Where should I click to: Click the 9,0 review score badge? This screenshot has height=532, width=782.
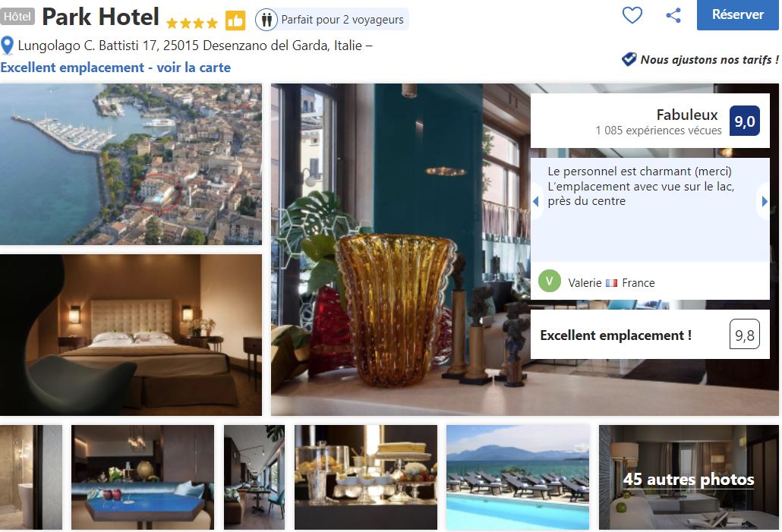744,121
